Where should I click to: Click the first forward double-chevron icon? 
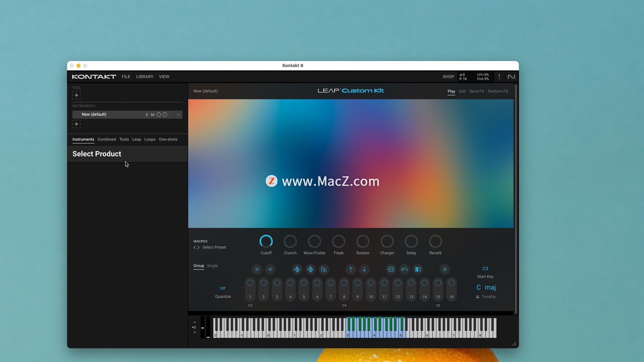coord(257,269)
